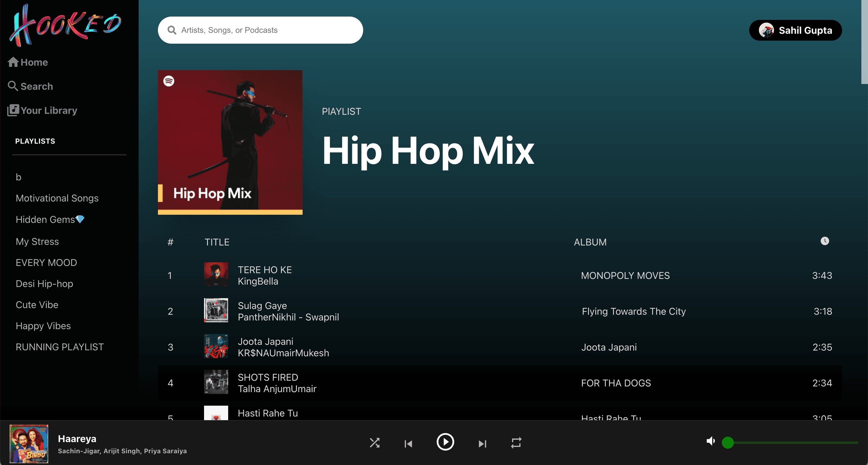Click album Flying Towards The City
The width and height of the screenshot is (868, 465).
[634, 311]
